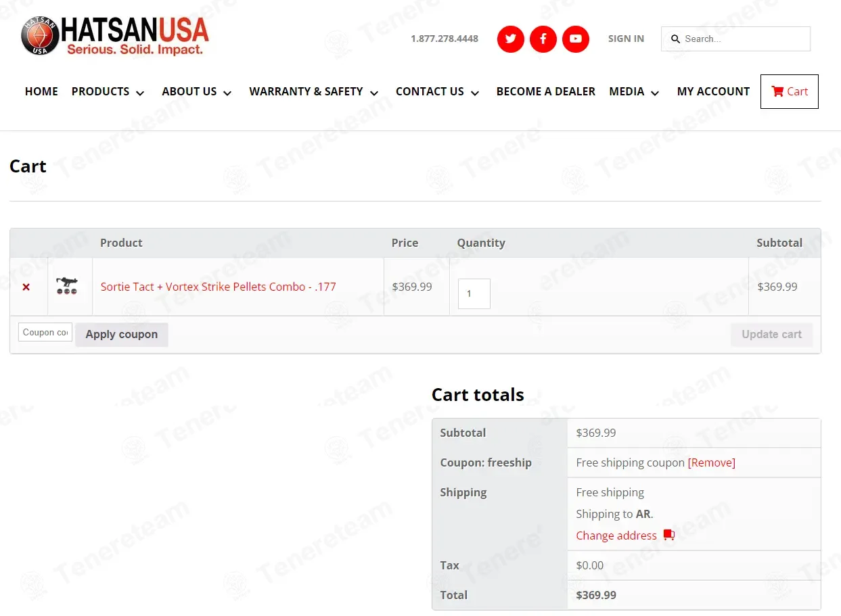Remove Sortie Tact combo with red X
The width and height of the screenshot is (841, 616).
coord(26,287)
